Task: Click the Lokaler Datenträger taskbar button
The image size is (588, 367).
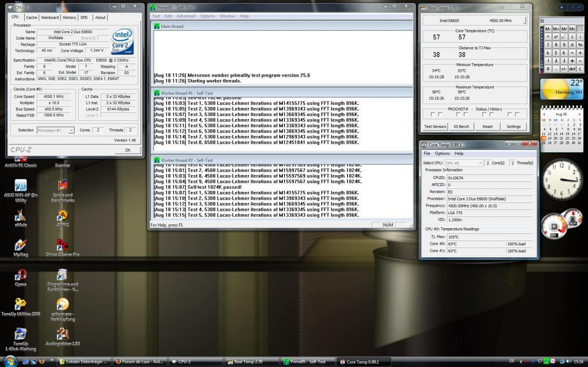Action: (x=85, y=362)
